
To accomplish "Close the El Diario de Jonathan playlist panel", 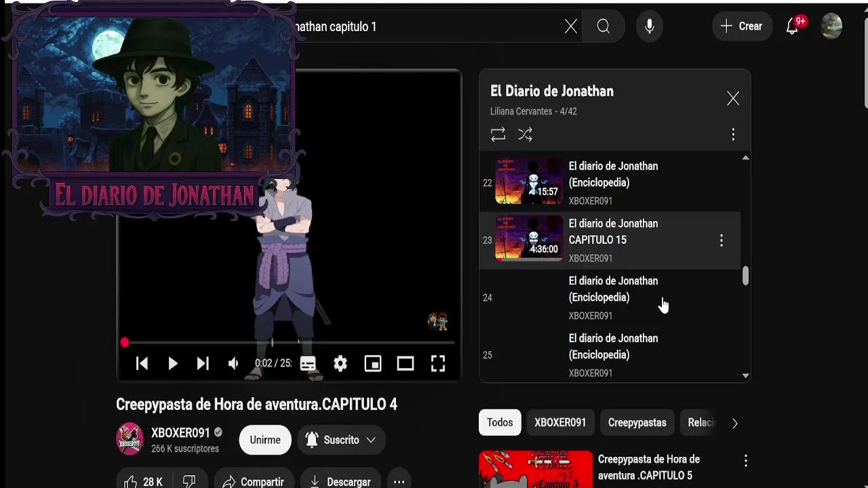I will pyautogui.click(x=733, y=99).
